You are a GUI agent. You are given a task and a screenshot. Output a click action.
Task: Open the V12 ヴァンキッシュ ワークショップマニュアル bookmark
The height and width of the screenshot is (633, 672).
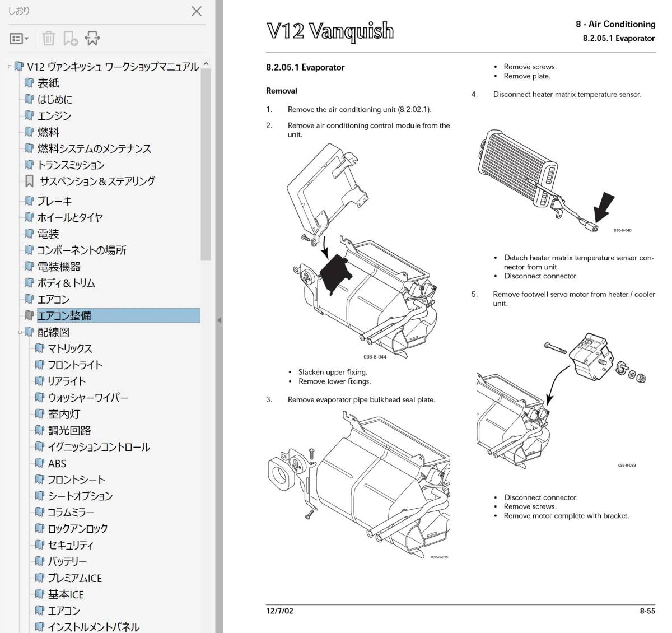tap(113, 67)
